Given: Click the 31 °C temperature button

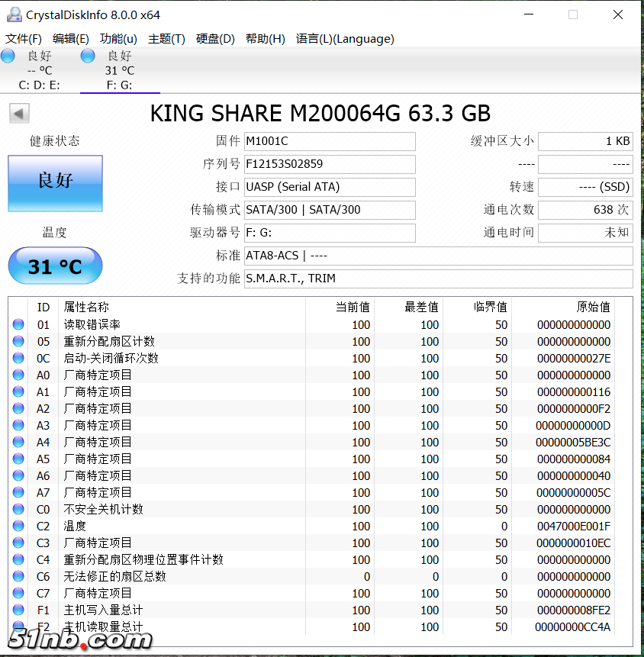Looking at the screenshot, I should click(x=55, y=266).
